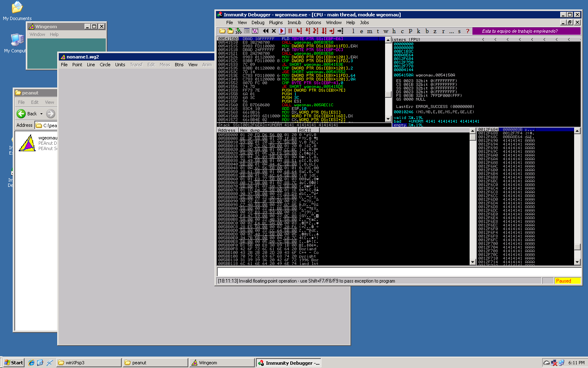Pause execution with the red pause icon
The height and width of the screenshot is (368, 588).
pos(290,31)
